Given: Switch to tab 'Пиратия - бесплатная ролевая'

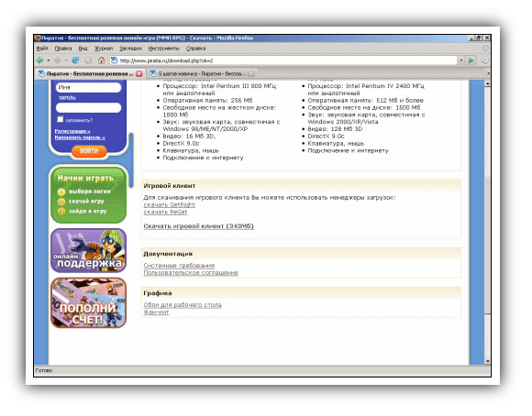Looking at the screenshot, I should pos(90,73).
